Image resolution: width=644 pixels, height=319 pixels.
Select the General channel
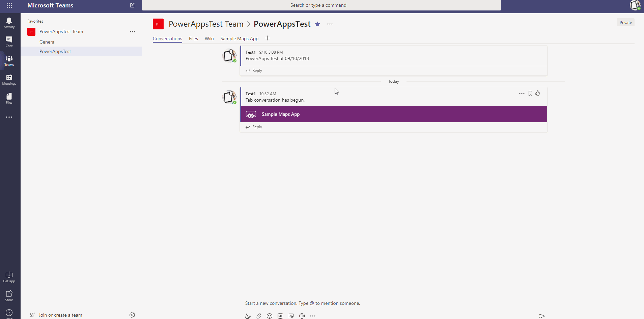[81, 42]
